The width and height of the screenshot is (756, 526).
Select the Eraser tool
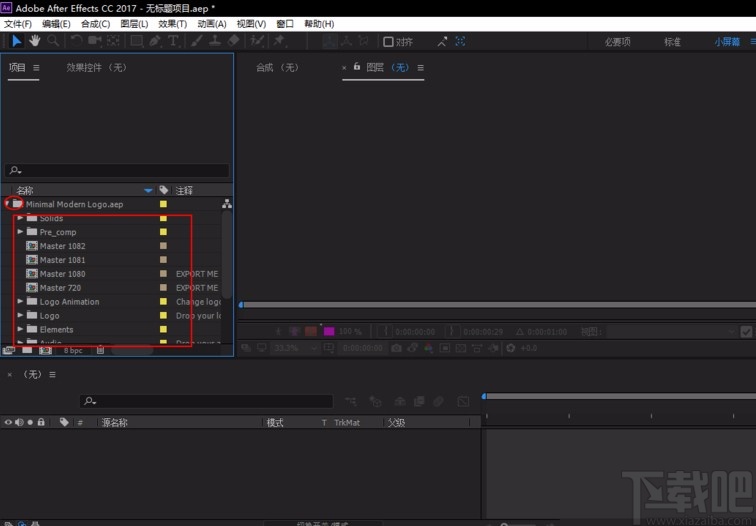click(233, 41)
